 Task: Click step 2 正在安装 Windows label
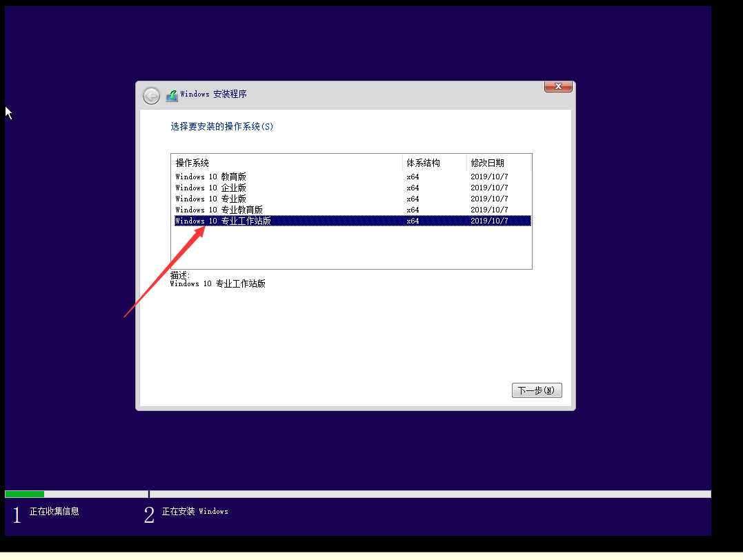195,511
